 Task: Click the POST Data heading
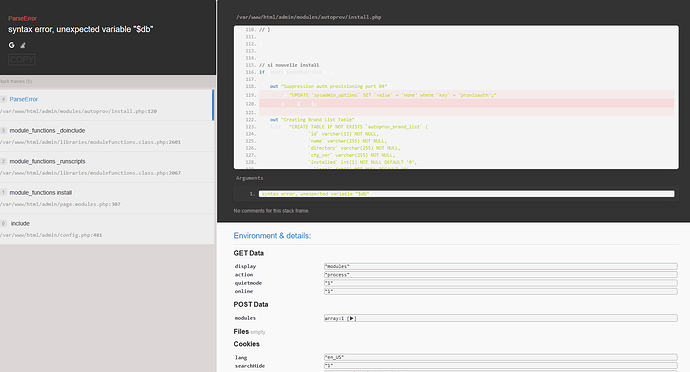(251, 305)
